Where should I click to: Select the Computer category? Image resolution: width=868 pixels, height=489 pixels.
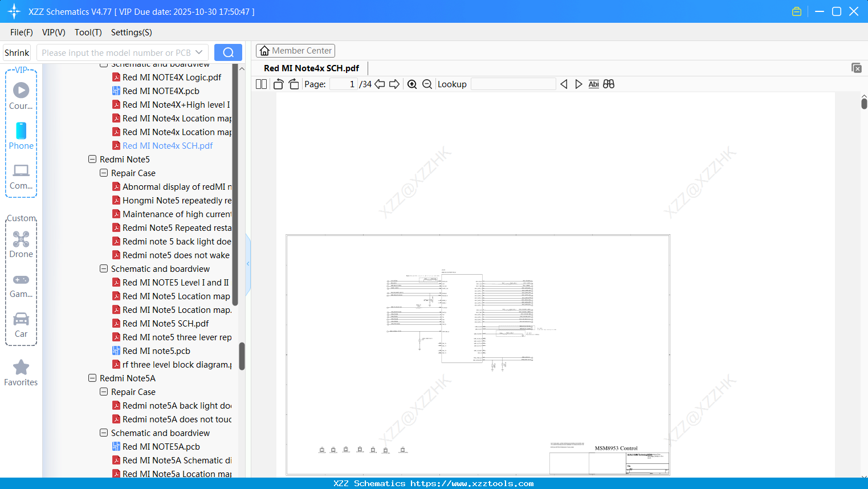[21, 176]
